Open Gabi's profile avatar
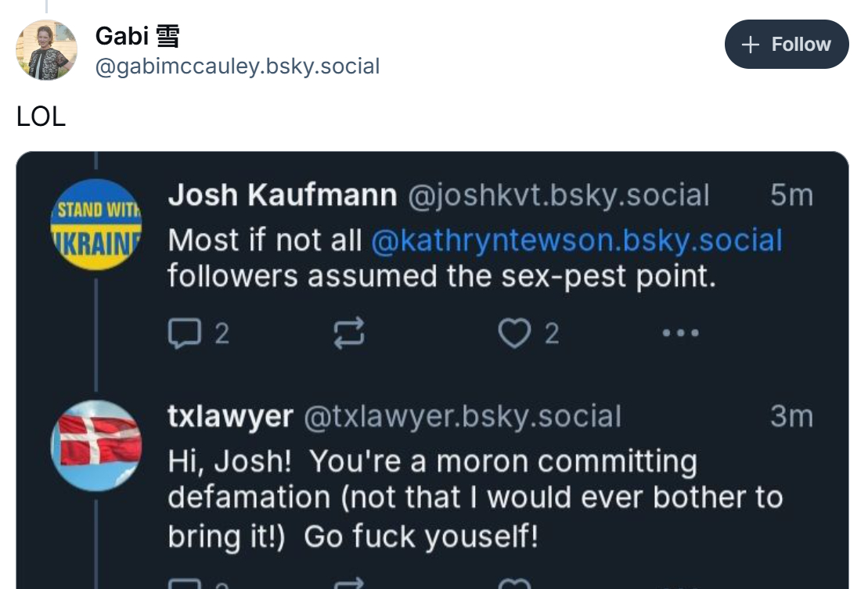This screenshot has width=868, height=589. point(46,51)
